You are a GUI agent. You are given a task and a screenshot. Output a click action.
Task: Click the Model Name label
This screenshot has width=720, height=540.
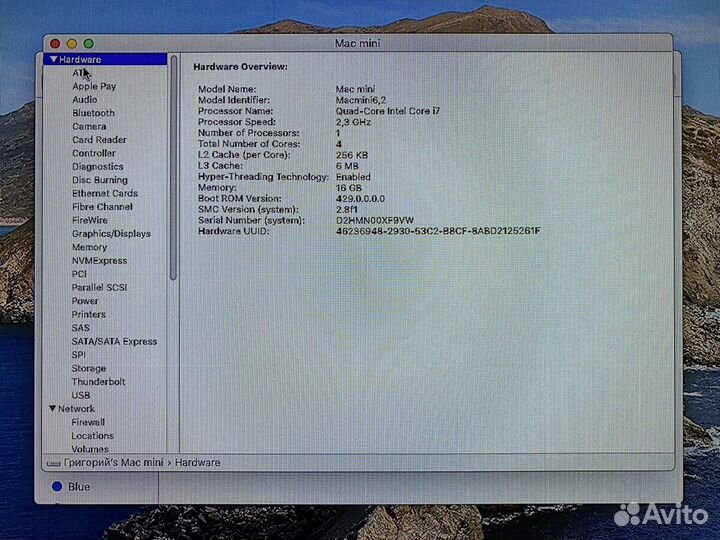pos(227,89)
